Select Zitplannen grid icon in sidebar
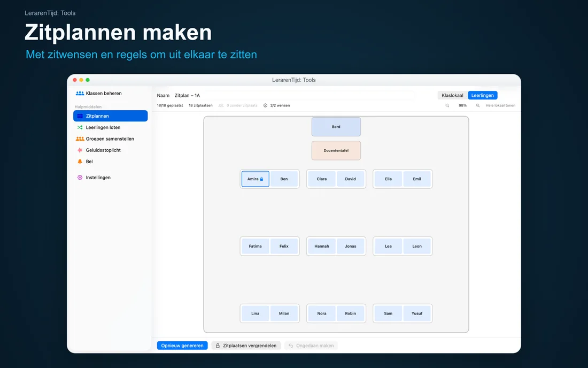The image size is (588, 368). tap(80, 116)
